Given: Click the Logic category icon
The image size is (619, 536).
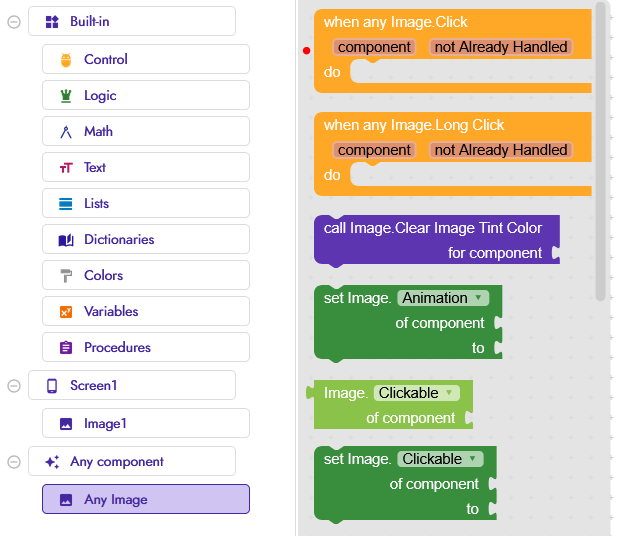Looking at the screenshot, I should pyautogui.click(x=66, y=96).
